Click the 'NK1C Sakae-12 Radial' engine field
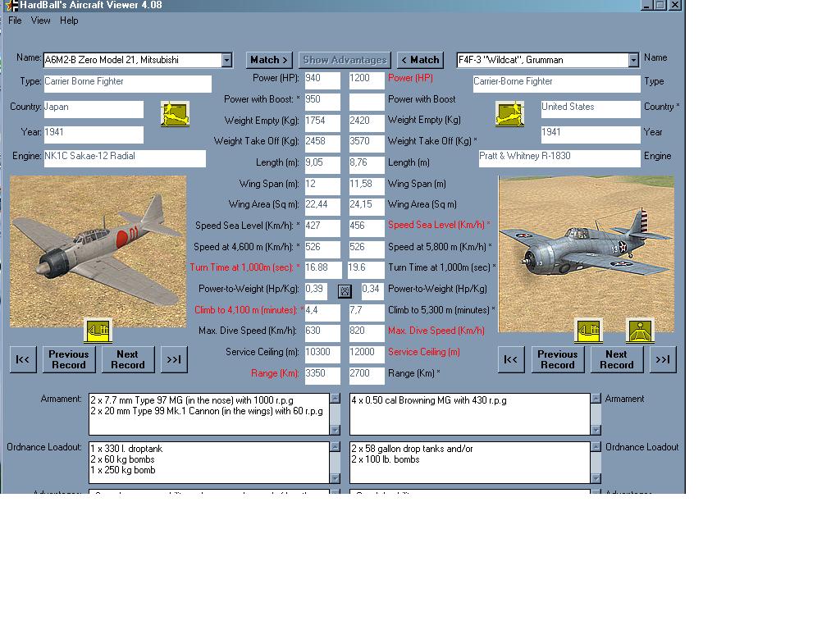 (125, 158)
